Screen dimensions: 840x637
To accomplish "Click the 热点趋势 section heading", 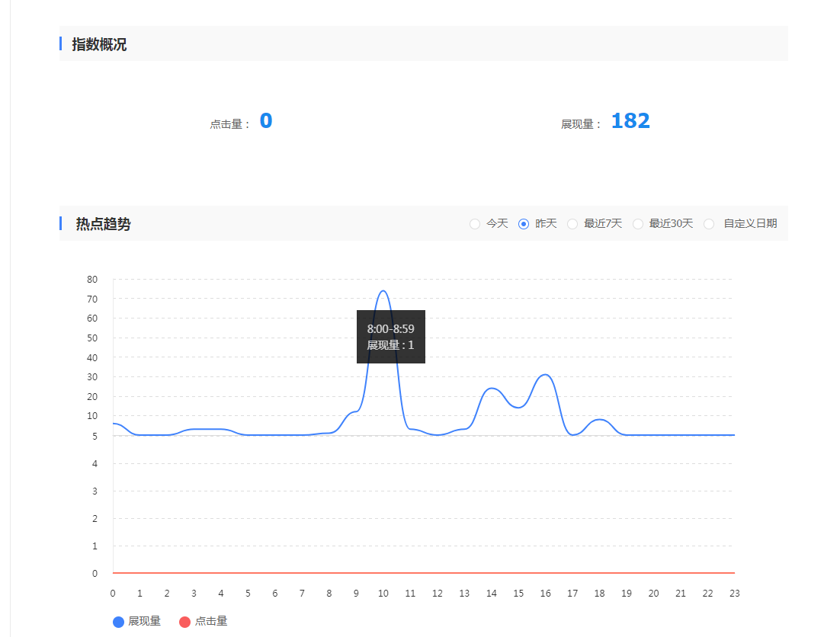I will click(x=104, y=224).
